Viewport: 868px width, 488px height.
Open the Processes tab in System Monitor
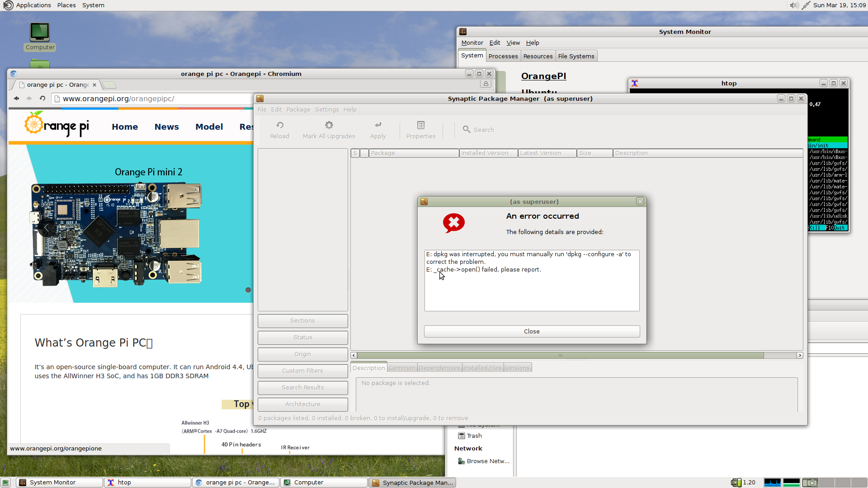[503, 56]
